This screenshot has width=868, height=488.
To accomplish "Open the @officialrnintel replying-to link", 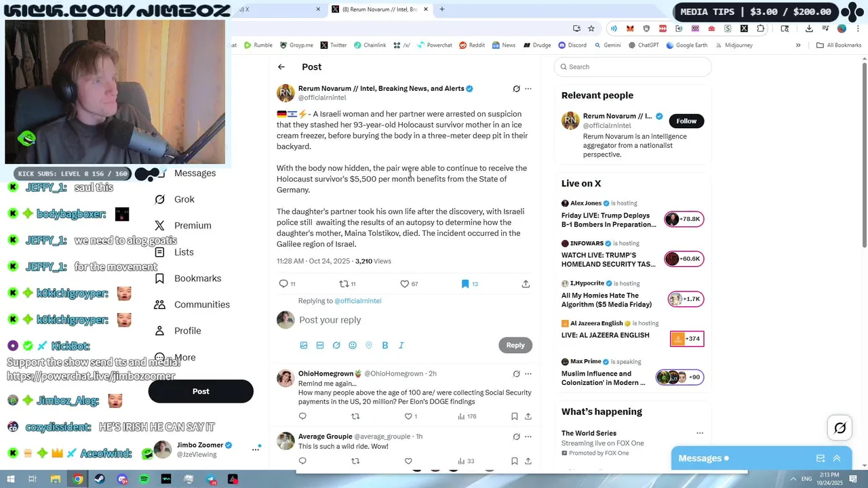I will click(x=358, y=301).
